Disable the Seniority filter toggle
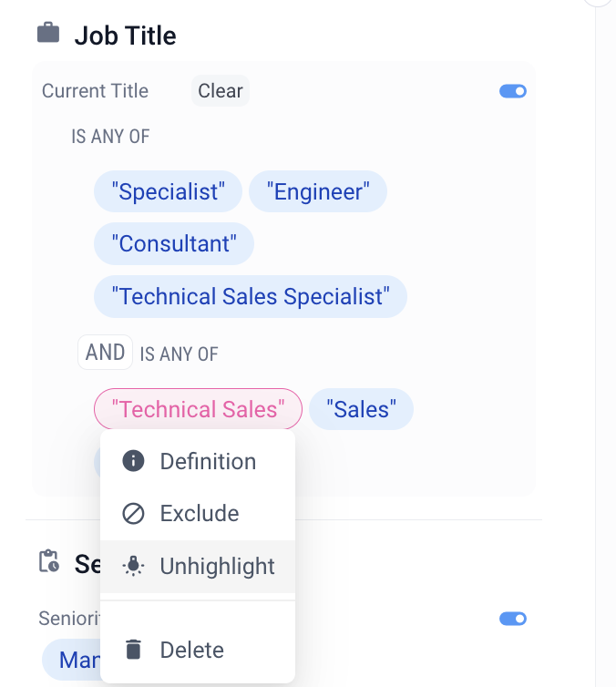The image size is (616, 687). pyautogui.click(x=513, y=619)
